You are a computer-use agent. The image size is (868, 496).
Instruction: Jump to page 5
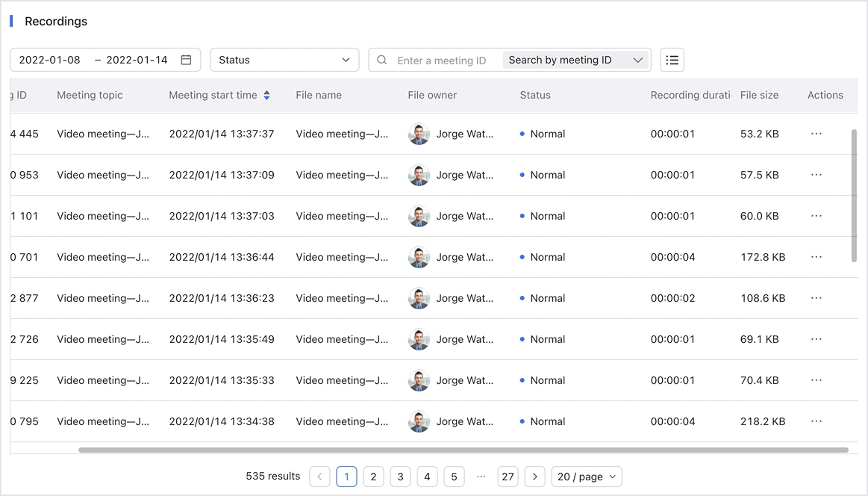454,477
